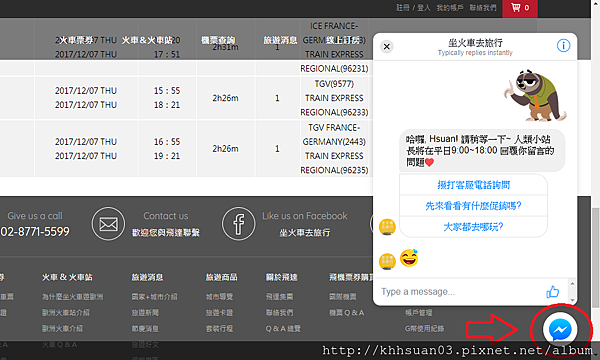Click footer link 帳戶管理
Viewport: 600px width, 360px height.
(x=419, y=313)
